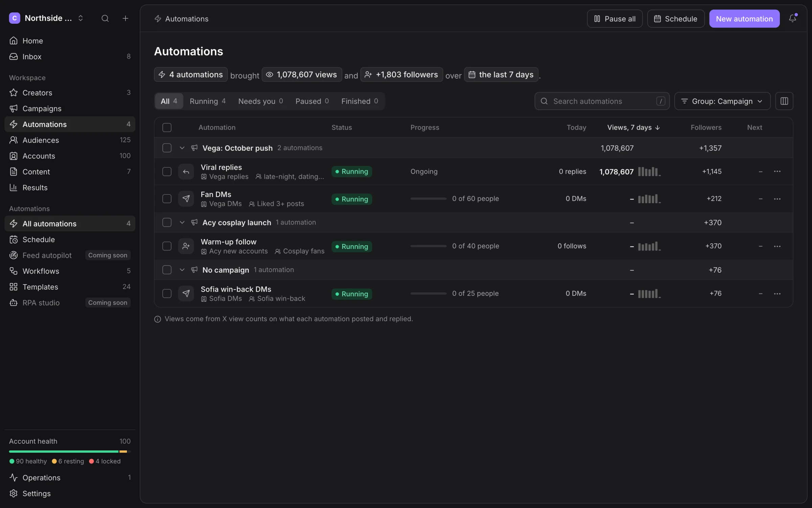Click the Account health bar
This screenshot has width=812, height=508.
[x=70, y=451]
